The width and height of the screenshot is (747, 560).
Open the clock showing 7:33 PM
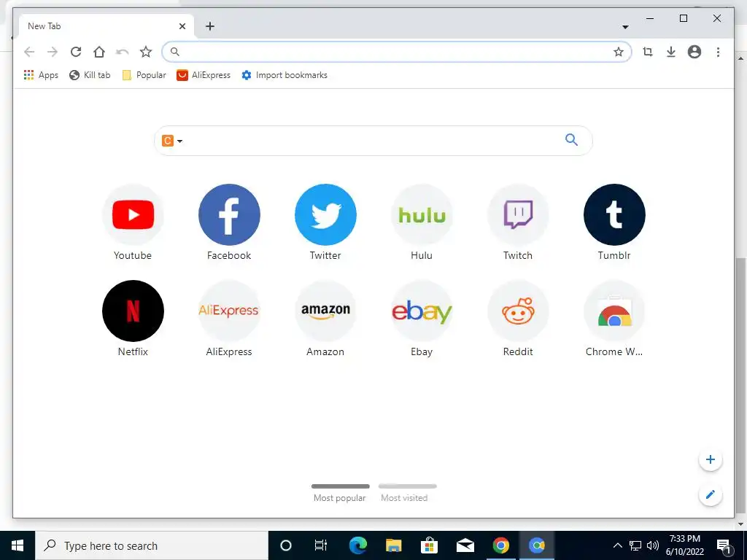[x=684, y=545]
